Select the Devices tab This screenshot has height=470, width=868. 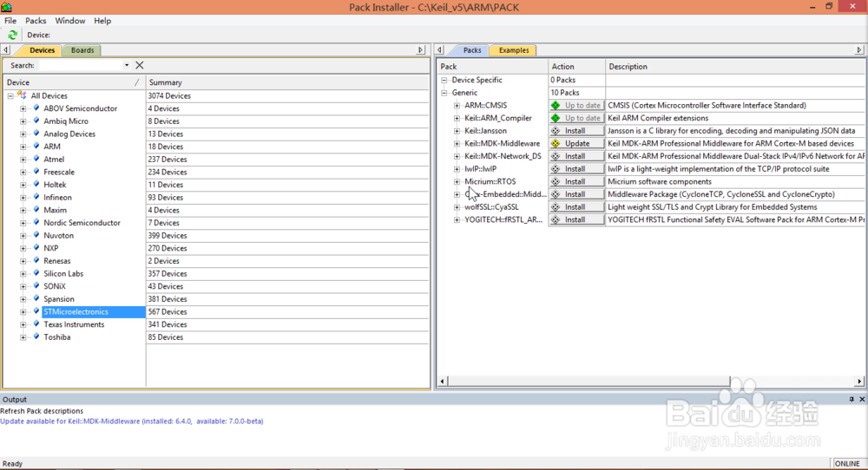click(x=42, y=50)
